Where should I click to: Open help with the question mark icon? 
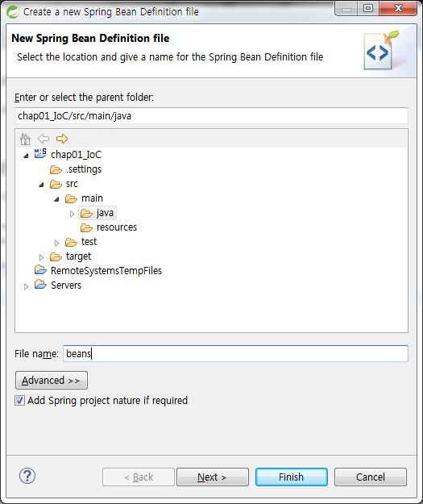coord(27,476)
